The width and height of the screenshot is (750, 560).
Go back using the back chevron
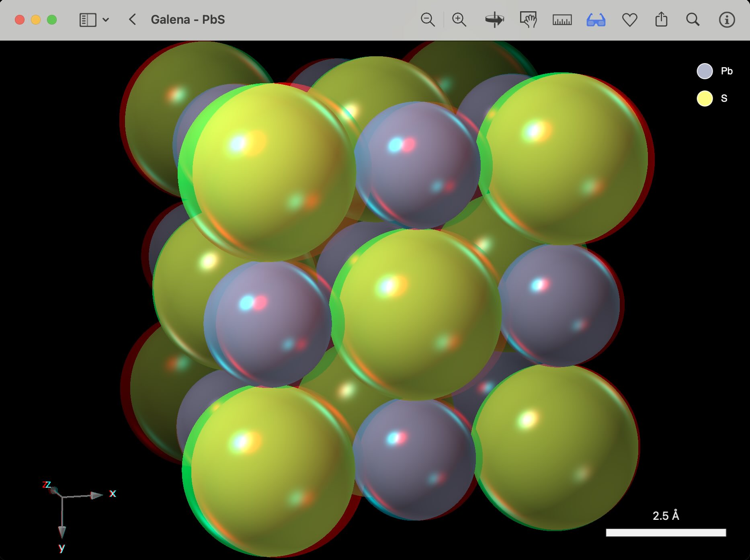coord(132,20)
